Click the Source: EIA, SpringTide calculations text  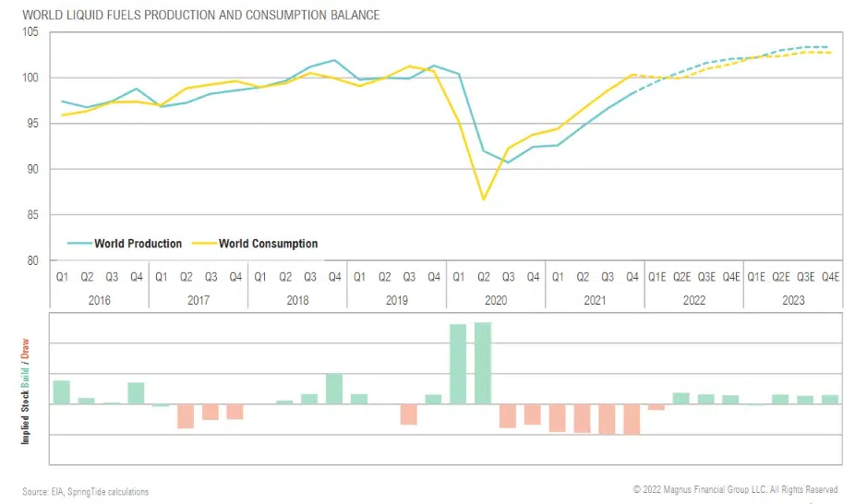[x=85, y=492]
